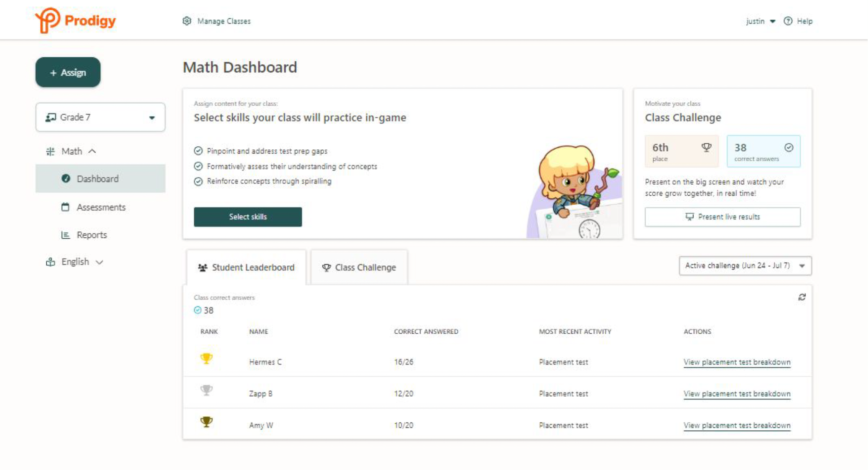Click the Manage Classes gear icon
This screenshot has height=470, width=868.
click(x=187, y=21)
